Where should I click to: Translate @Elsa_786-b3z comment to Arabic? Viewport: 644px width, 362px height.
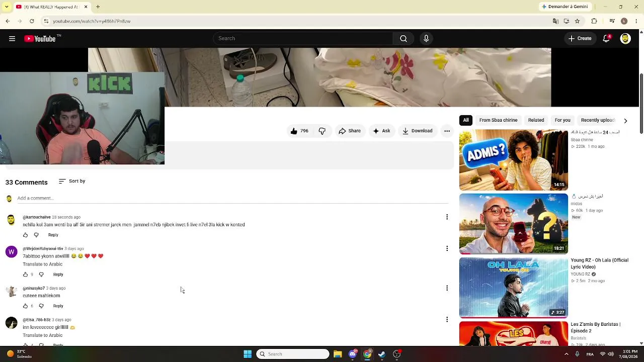coord(43,335)
